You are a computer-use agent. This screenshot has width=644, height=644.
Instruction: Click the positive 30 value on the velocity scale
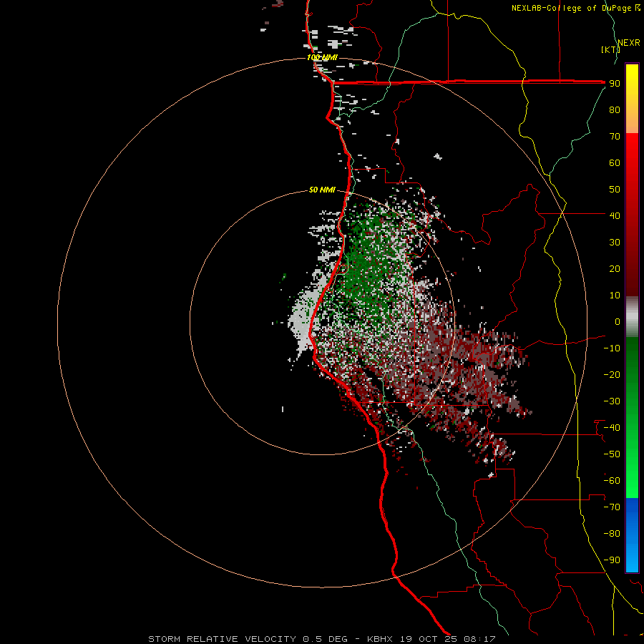click(615, 243)
